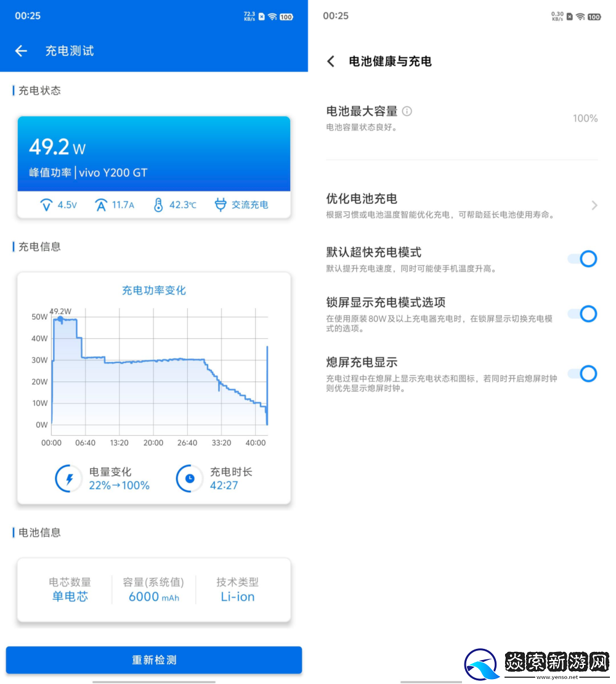The width and height of the screenshot is (616, 684).
Task: Click the back chevron on 电池健康与充电 page
Action: pos(331,62)
